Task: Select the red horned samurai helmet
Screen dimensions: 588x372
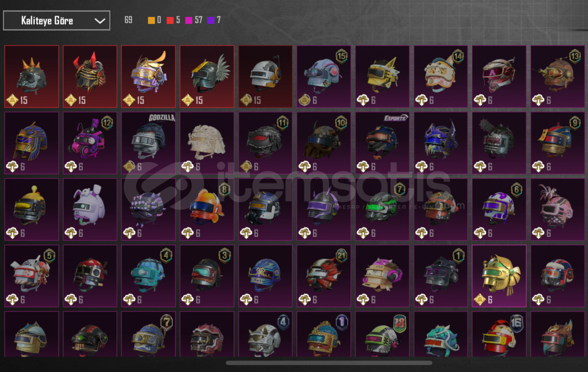Action: click(90, 76)
